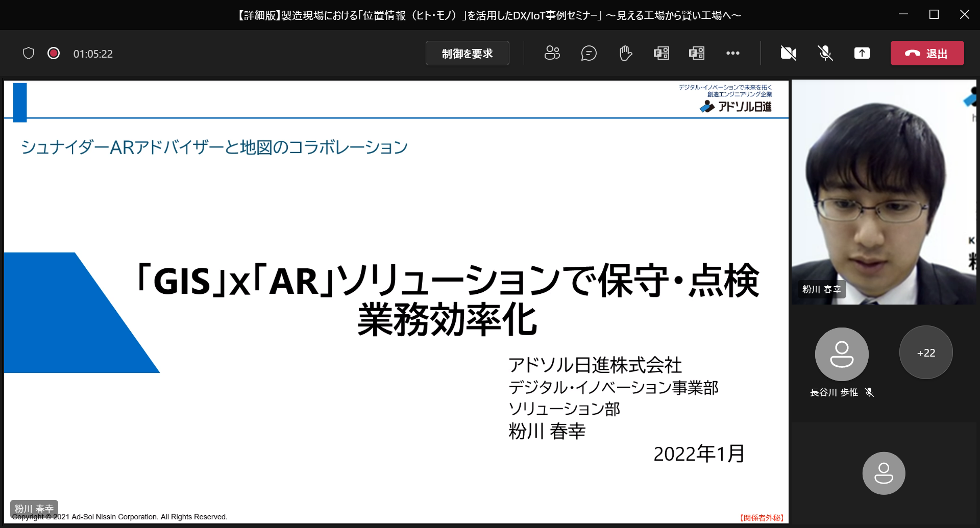Select the bottom unnamed participant avatar

pyautogui.click(x=884, y=473)
